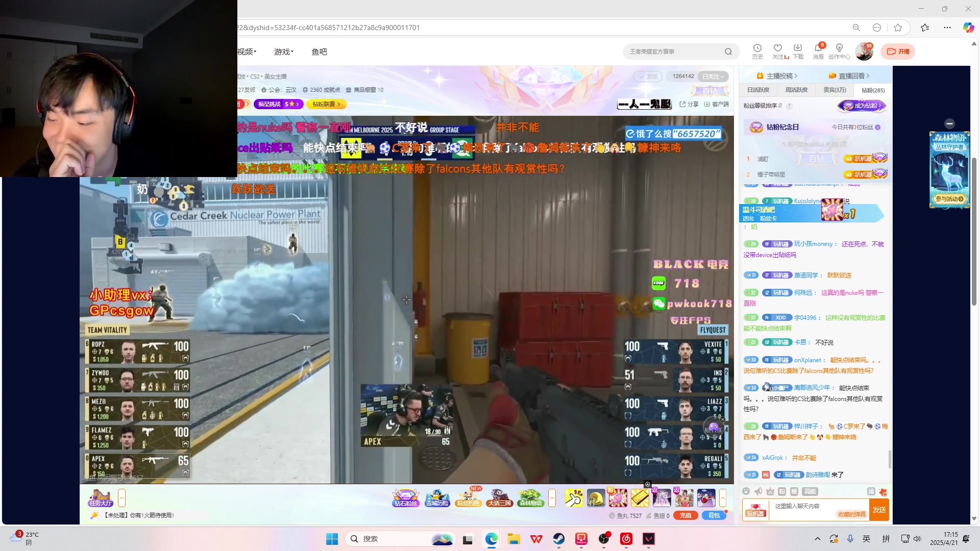The image size is (980, 551).
Task: Click the Windows Start button
Action: click(332, 539)
